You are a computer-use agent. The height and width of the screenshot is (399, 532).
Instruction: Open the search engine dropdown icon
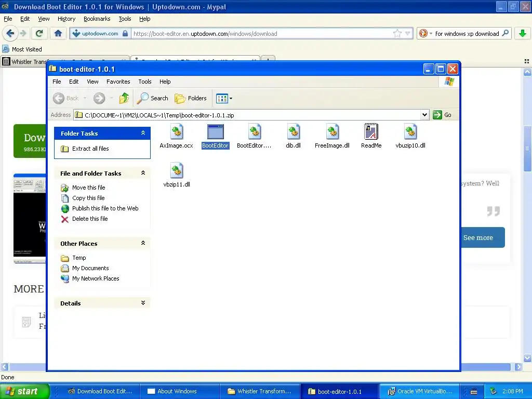(x=425, y=33)
